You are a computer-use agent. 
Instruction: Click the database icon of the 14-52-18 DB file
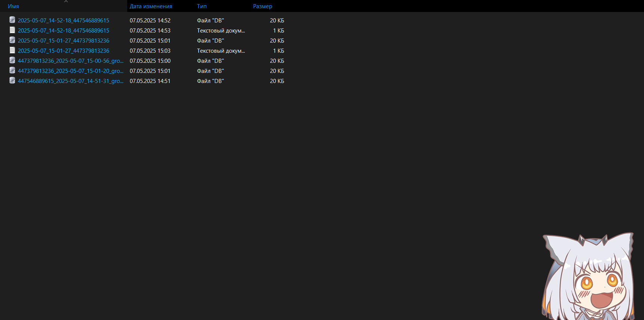point(12,20)
